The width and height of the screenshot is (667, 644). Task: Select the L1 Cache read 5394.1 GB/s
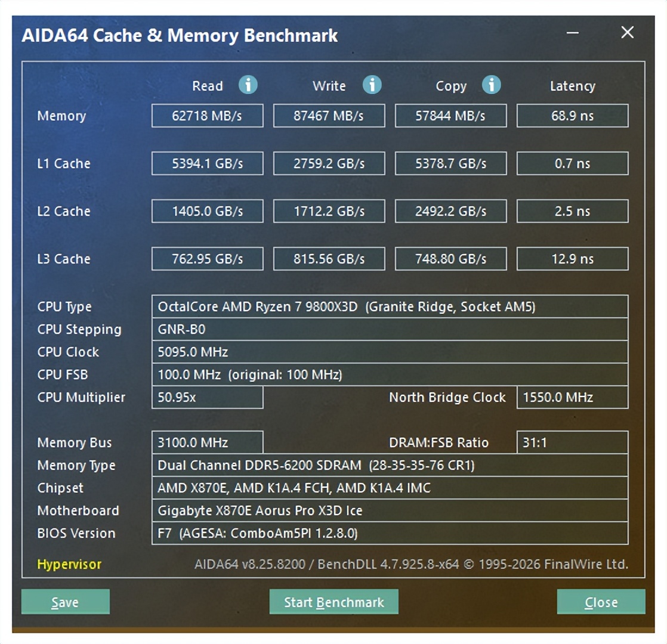pyautogui.click(x=207, y=163)
